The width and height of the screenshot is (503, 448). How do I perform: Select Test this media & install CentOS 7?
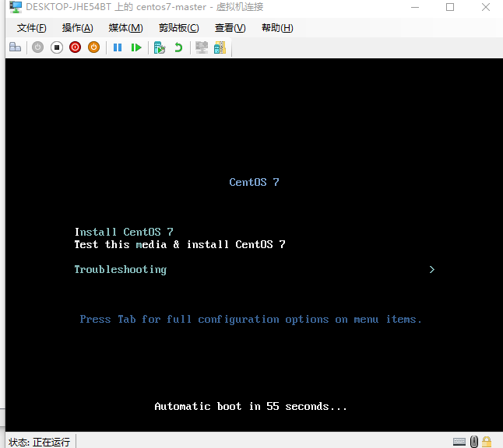180,244
